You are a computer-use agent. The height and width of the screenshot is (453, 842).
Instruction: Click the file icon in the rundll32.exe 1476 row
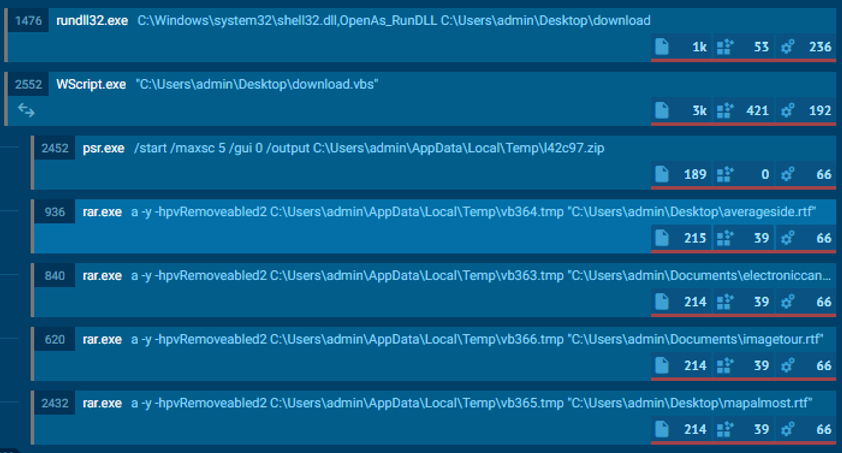(x=662, y=47)
